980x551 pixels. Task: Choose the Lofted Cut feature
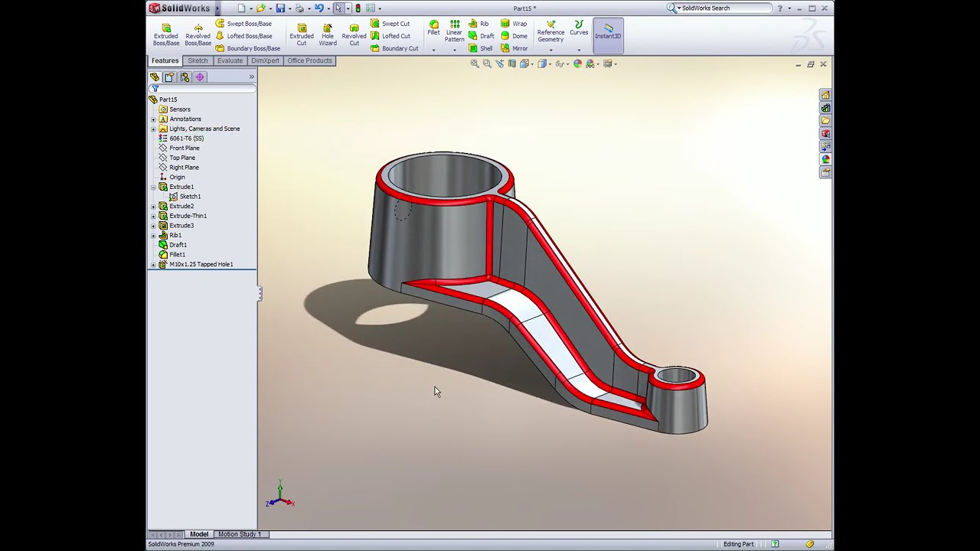click(x=390, y=36)
